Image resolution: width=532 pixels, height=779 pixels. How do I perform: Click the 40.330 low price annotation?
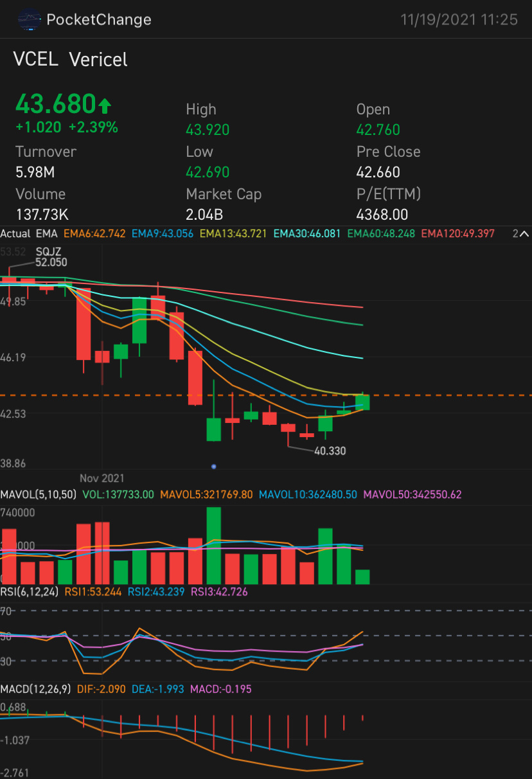[x=330, y=451]
